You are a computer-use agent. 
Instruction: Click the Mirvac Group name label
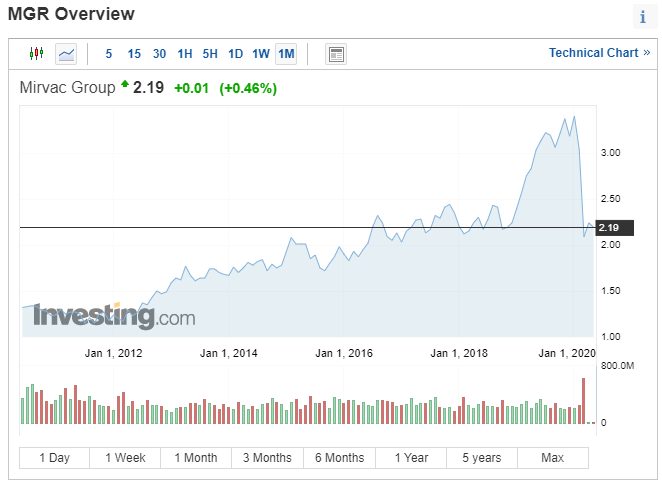(x=68, y=88)
